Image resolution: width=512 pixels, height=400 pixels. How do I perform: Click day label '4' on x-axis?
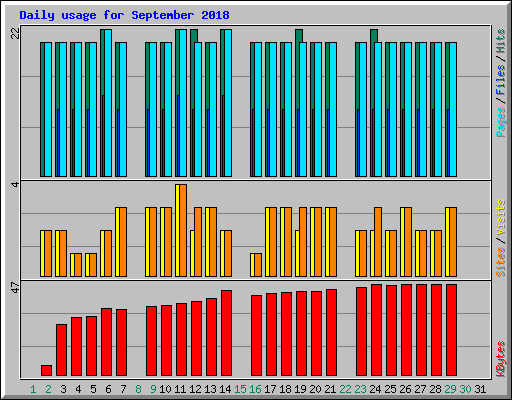pyautogui.click(x=78, y=389)
